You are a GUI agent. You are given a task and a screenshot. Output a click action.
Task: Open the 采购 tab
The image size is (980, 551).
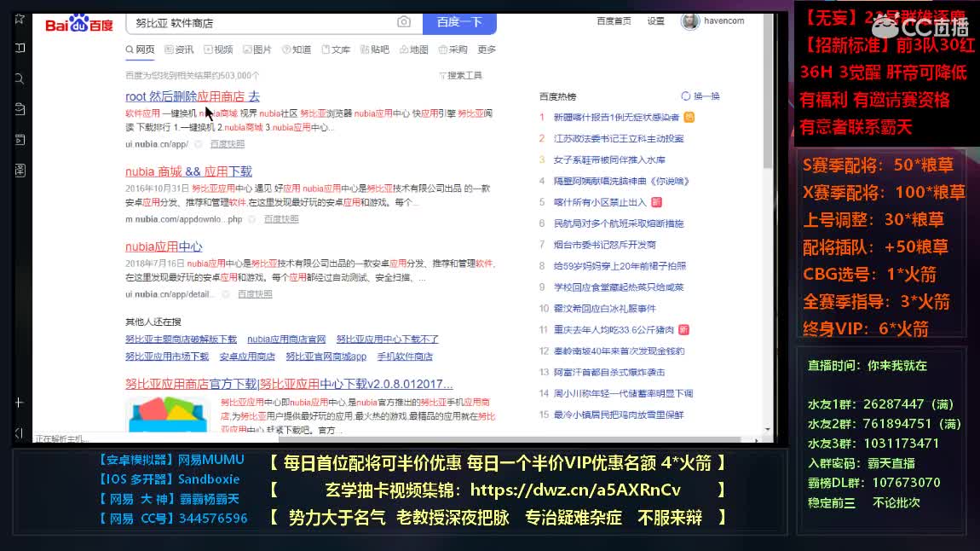click(x=453, y=49)
